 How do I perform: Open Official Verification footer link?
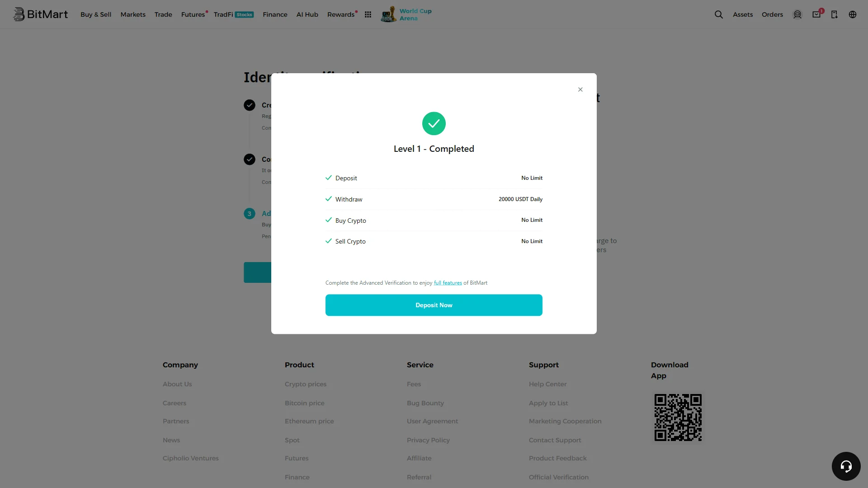559,477
